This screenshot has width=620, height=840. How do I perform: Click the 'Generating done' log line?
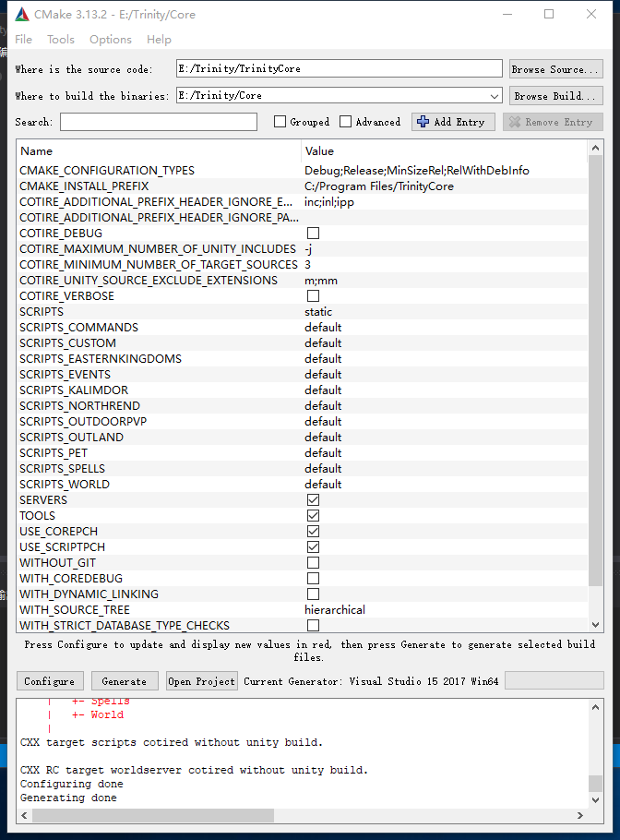[68, 798]
